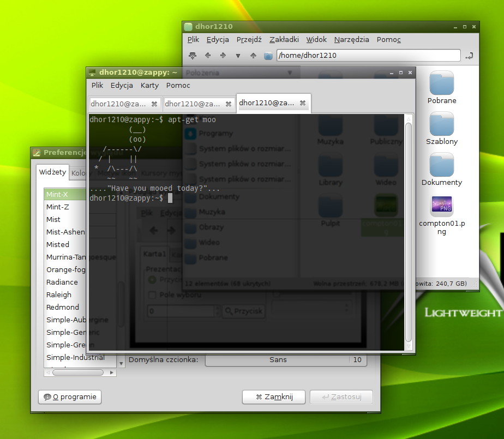Screen dimensions: 504x439
Task: Click O programie button
Action: (70, 397)
